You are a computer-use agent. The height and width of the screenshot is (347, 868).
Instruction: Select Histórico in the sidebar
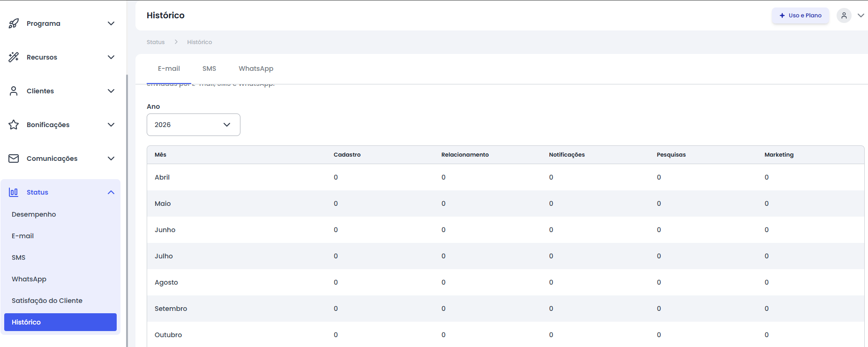click(x=60, y=322)
